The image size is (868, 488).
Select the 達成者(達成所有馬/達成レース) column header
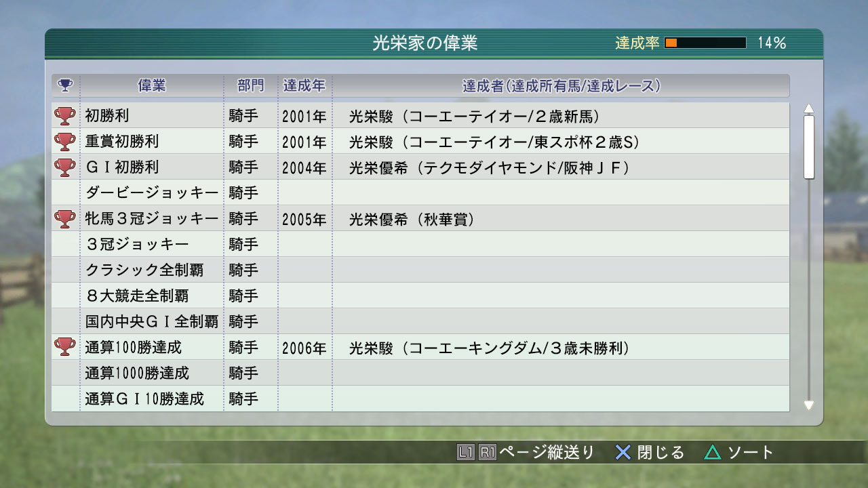coord(561,85)
